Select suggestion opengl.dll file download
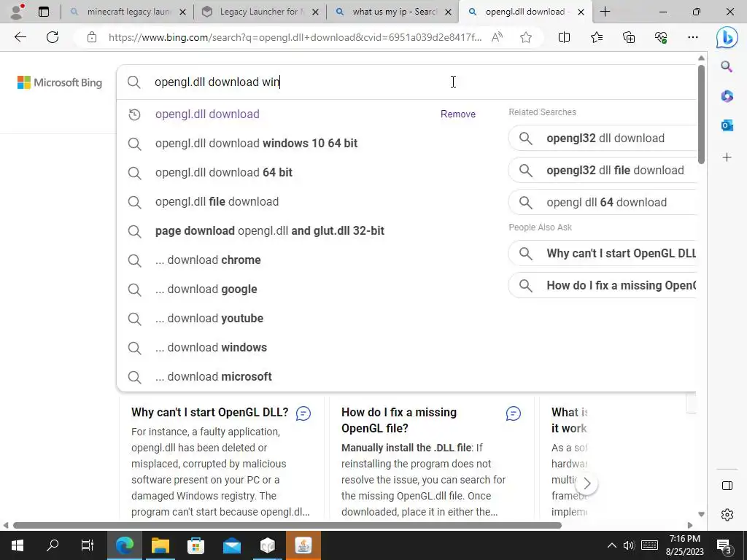The width and height of the screenshot is (747, 560). tap(217, 201)
